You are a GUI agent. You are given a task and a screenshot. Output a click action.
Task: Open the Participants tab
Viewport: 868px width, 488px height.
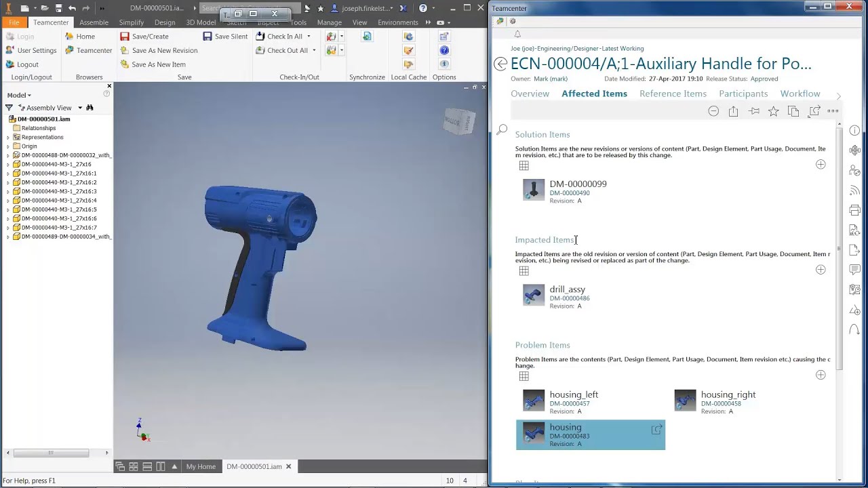pyautogui.click(x=743, y=94)
